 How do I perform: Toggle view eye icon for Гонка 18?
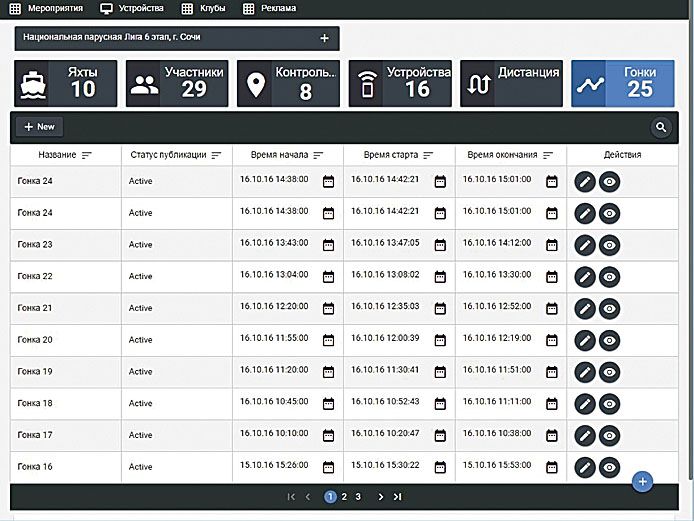point(608,404)
